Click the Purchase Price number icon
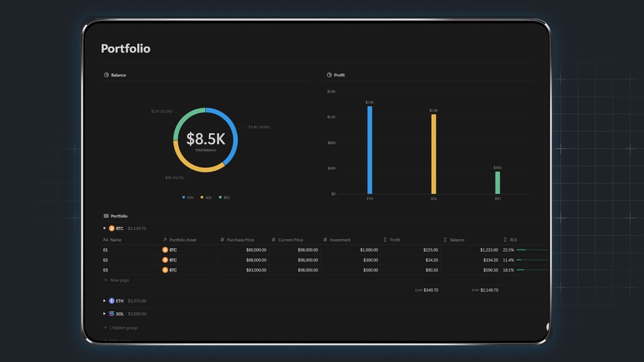Image resolution: width=644 pixels, height=362 pixels. pos(222,240)
